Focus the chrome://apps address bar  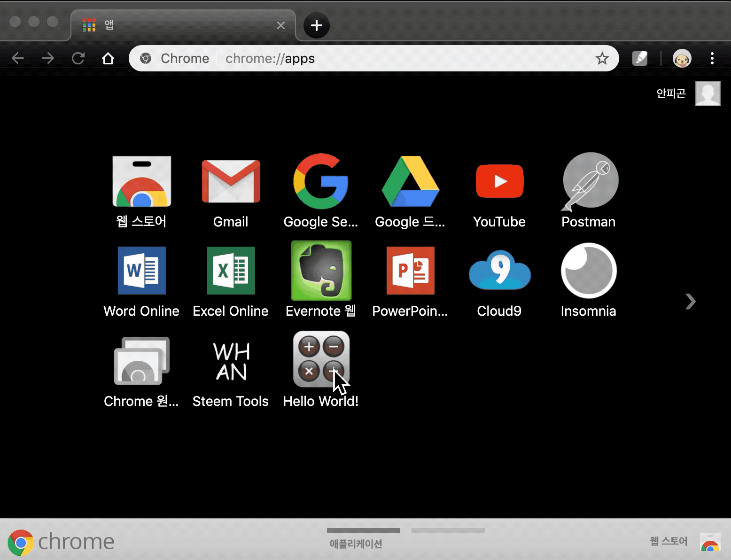[x=373, y=58]
